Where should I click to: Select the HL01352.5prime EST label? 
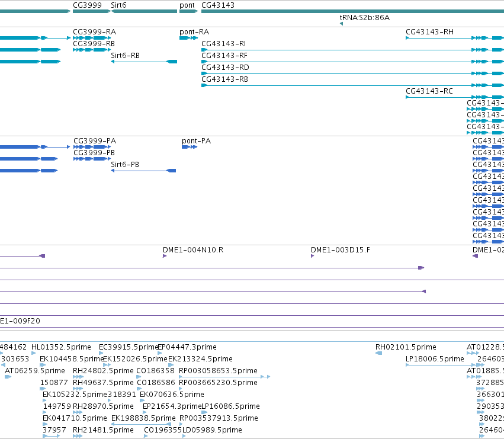point(61,347)
